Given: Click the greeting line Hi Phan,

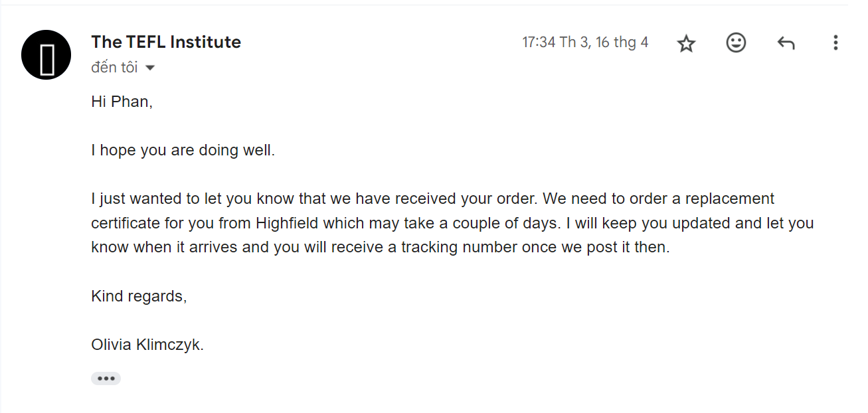Looking at the screenshot, I should 122,102.
